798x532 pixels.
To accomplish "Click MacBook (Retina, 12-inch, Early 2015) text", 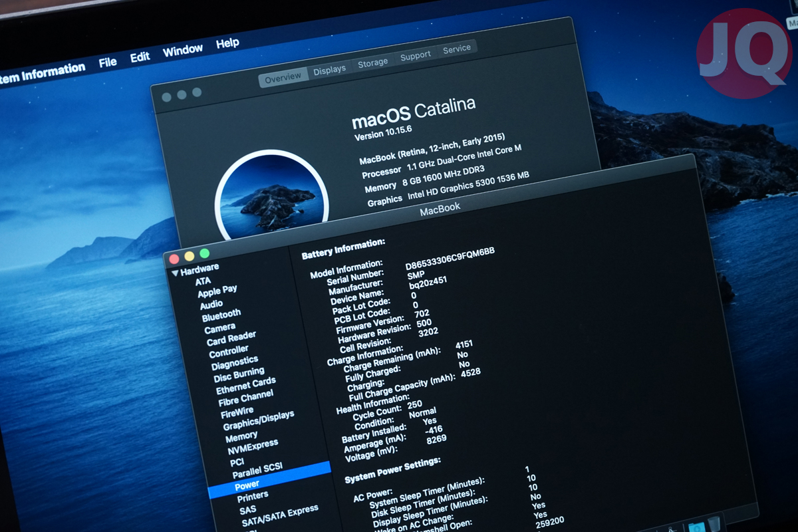I will coord(432,149).
